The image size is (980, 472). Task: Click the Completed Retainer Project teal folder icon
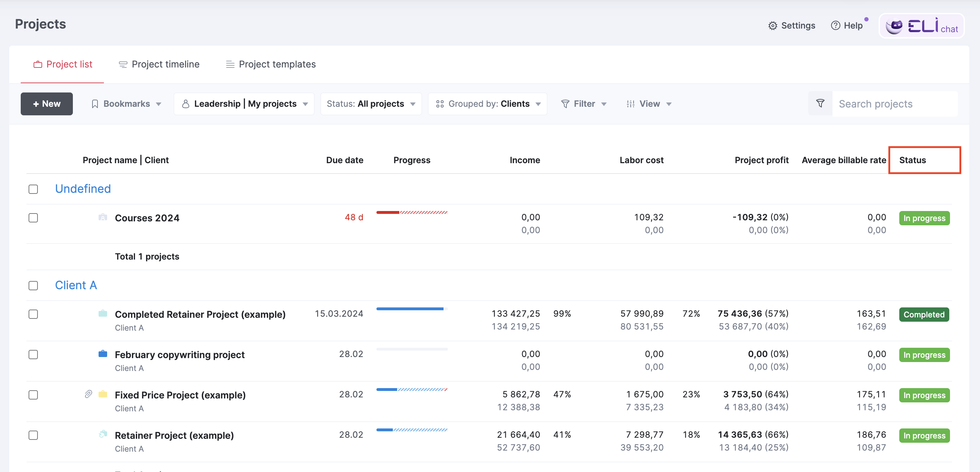(103, 313)
